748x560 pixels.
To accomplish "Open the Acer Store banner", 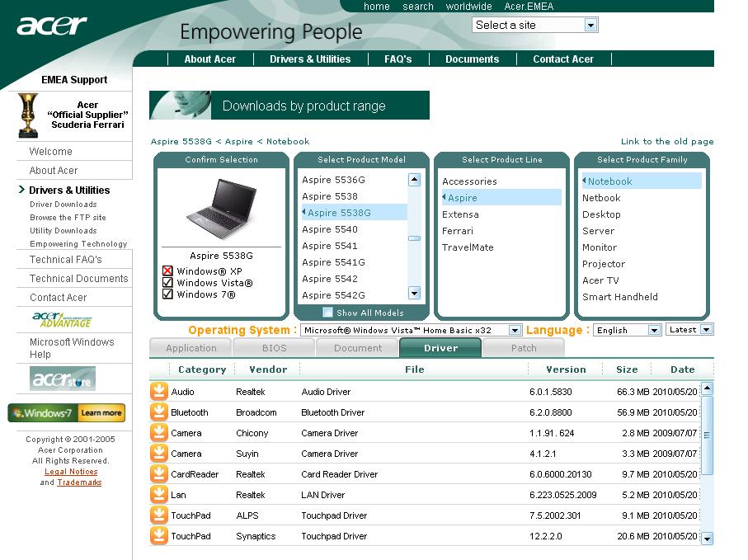I will click(x=63, y=379).
